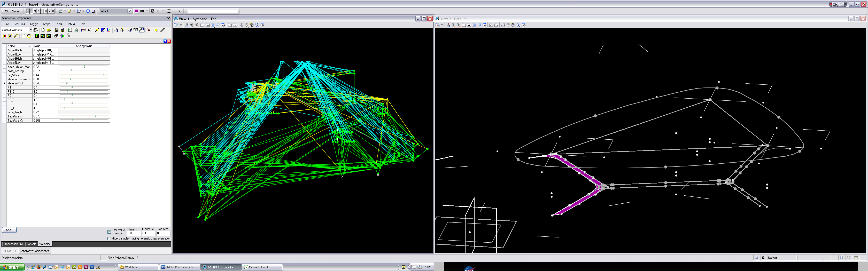This screenshot has width=868, height=271.
Task: Open Firefox from the quick launch bar
Action: [39, 267]
